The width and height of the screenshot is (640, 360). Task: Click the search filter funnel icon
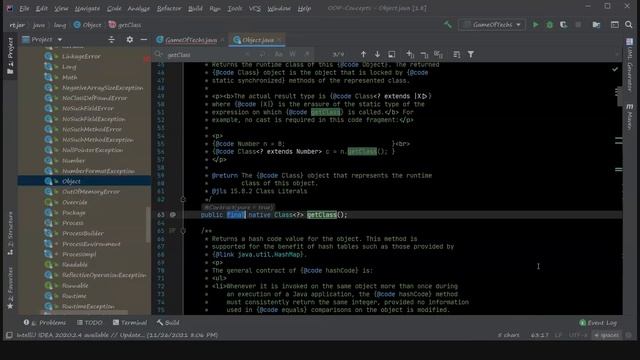click(x=471, y=54)
